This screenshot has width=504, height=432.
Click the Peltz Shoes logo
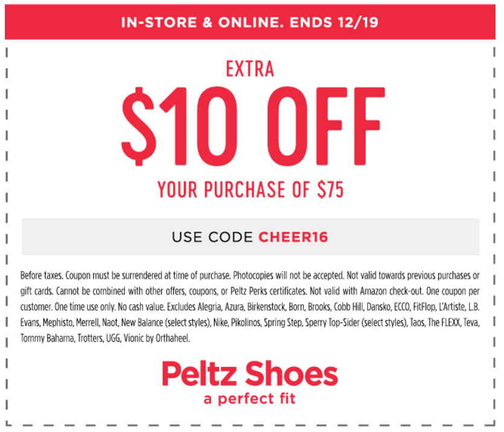250,373
